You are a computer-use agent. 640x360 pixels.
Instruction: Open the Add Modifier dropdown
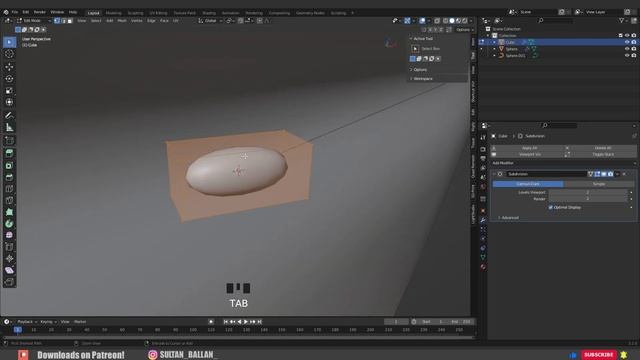coord(563,163)
